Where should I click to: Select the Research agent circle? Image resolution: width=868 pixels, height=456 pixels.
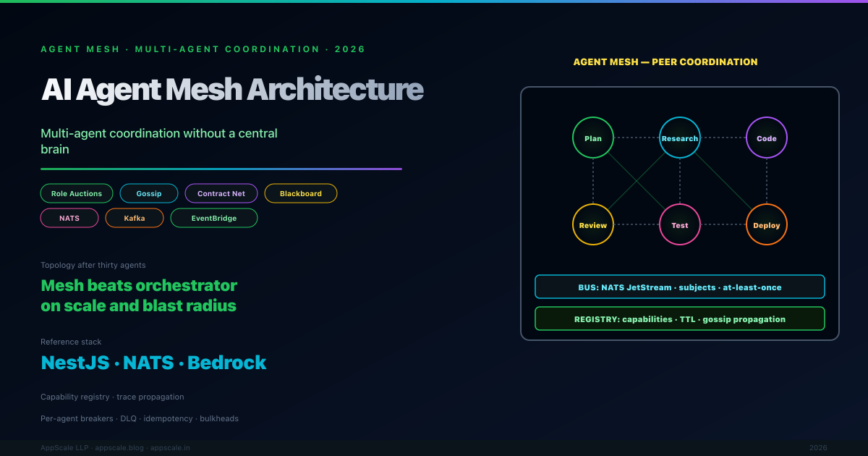click(x=680, y=138)
